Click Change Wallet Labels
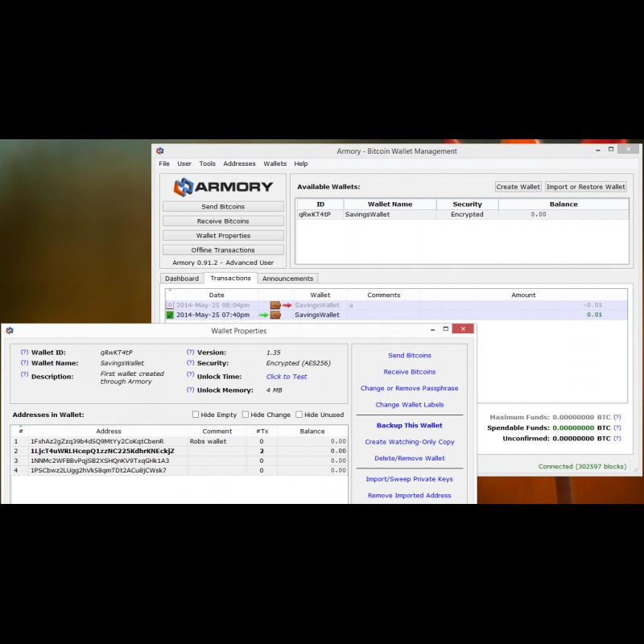The width and height of the screenshot is (644, 644). 410,405
